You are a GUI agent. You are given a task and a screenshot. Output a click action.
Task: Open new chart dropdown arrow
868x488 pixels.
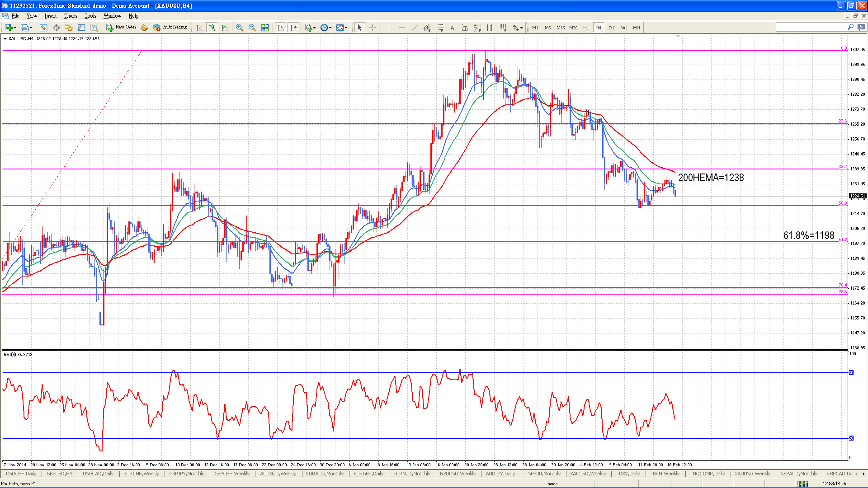pyautogui.click(x=15, y=28)
